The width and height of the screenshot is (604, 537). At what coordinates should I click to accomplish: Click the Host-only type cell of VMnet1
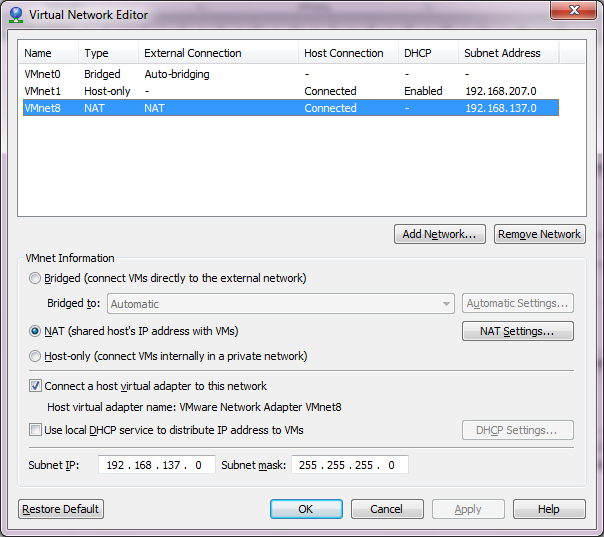click(107, 91)
